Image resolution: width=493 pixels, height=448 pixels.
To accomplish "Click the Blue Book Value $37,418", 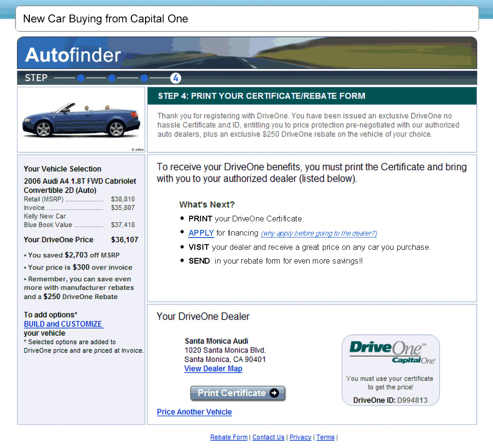I will pyautogui.click(x=123, y=225).
